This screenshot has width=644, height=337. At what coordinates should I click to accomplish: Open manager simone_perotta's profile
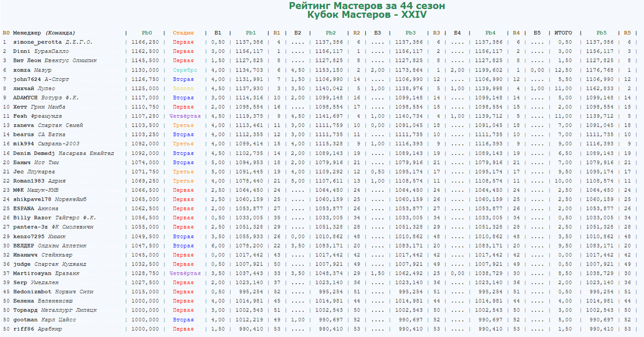38,42
